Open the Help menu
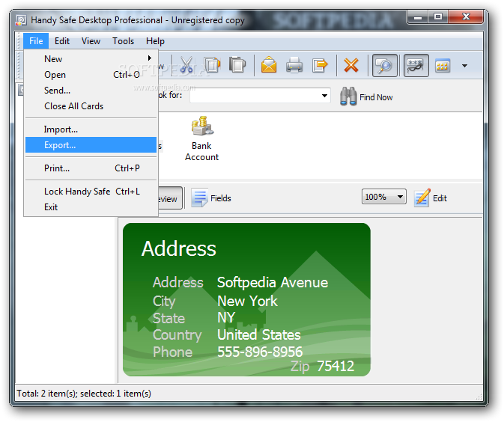The height and width of the screenshot is (422, 504). tap(155, 41)
